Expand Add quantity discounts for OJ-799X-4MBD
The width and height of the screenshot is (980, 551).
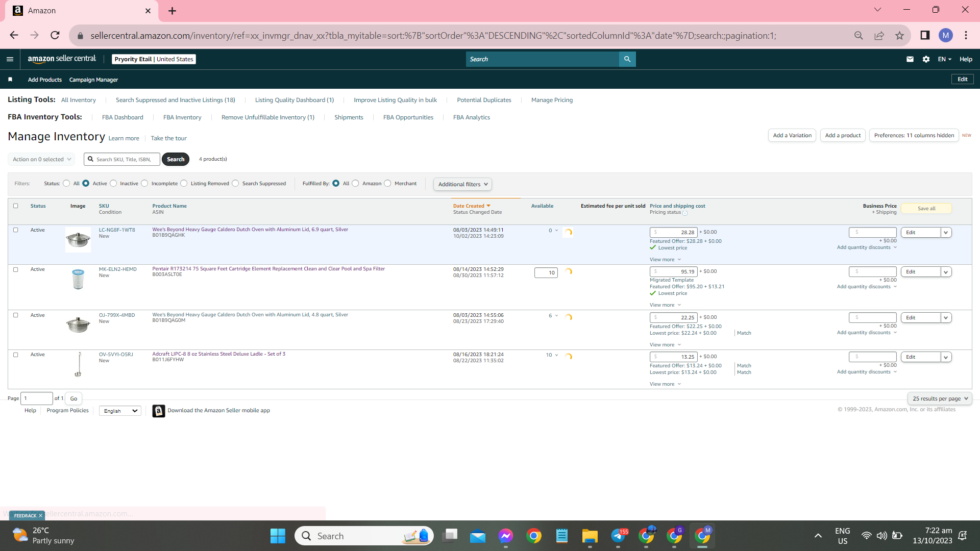(867, 333)
